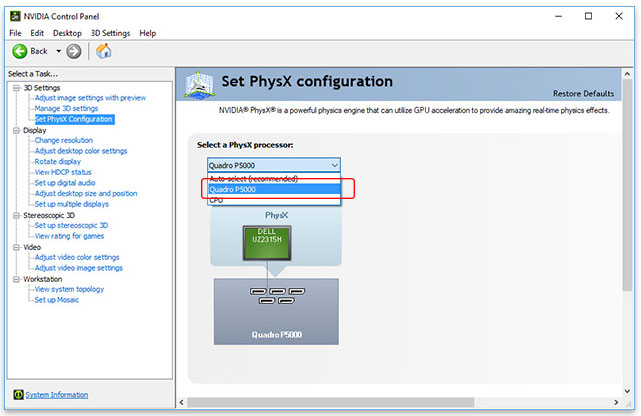Viewport: 641px width, 416px height.
Task: Open the Help menu
Action: pos(148,33)
